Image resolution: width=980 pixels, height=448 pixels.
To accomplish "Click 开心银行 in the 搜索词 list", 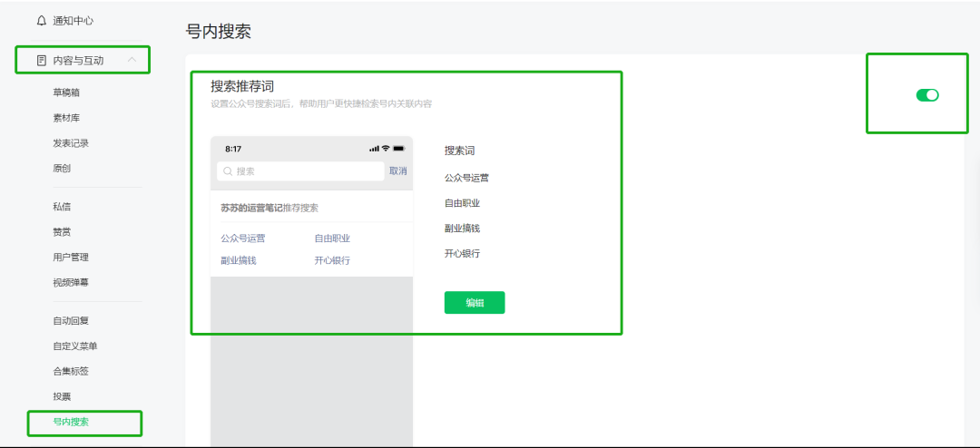I will pyautogui.click(x=462, y=254).
